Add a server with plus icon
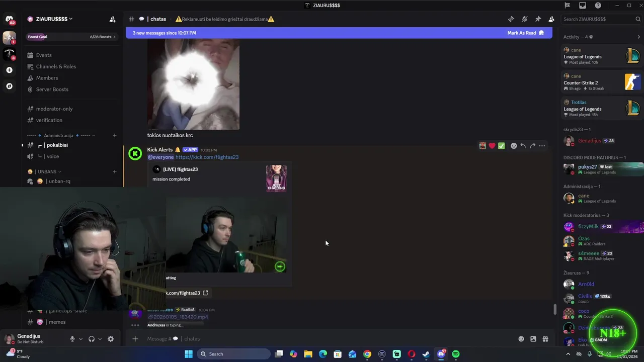Viewport: 644px width, 362px height. tap(9, 70)
